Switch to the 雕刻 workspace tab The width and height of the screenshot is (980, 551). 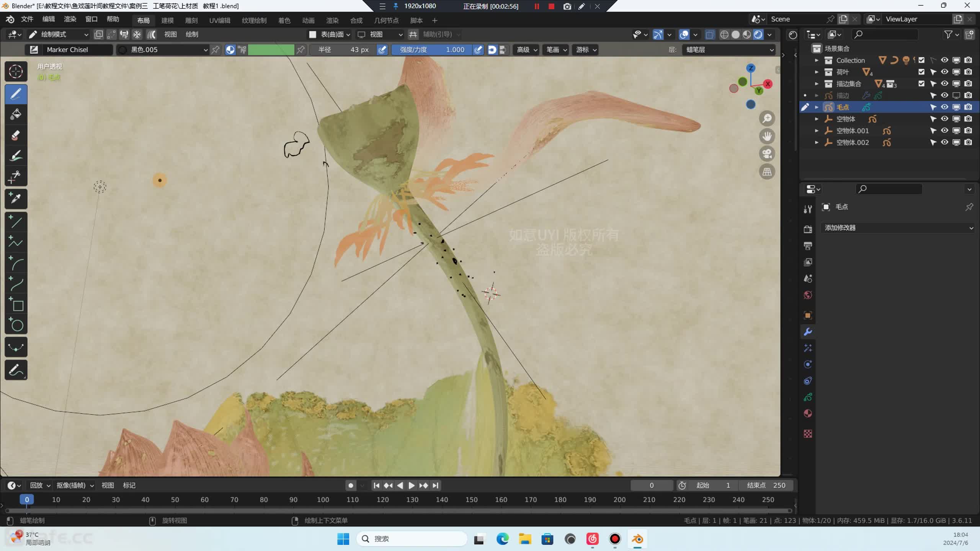[x=191, y=20]
